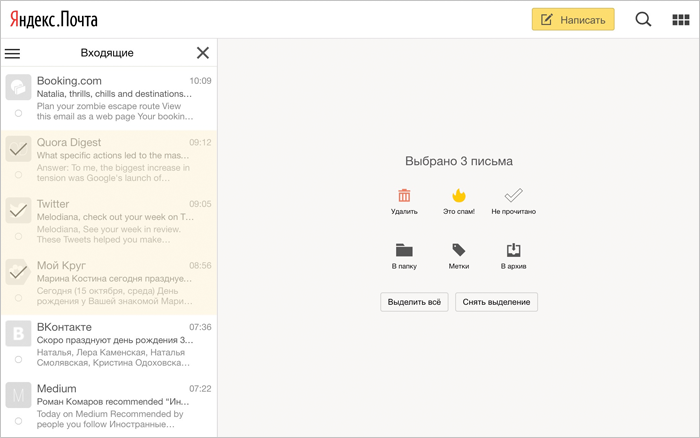Close the Входящие panel with X

(203, 53)
